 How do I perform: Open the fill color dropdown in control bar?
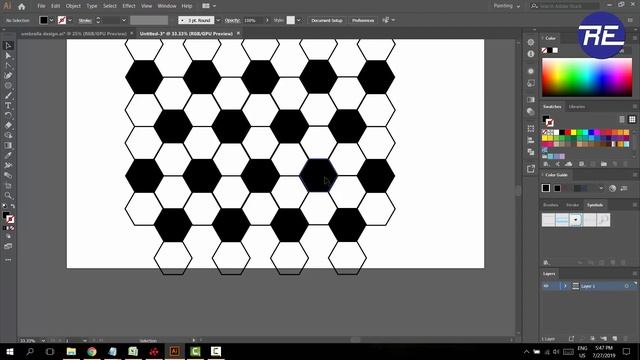pyautogui.click(x=51, y=20)
